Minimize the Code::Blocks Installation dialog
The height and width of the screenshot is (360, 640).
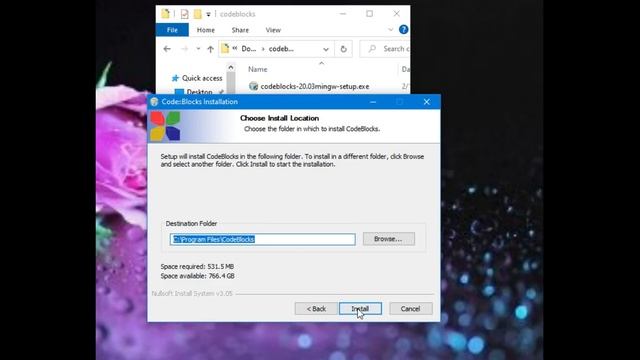[x=373, y=102]
